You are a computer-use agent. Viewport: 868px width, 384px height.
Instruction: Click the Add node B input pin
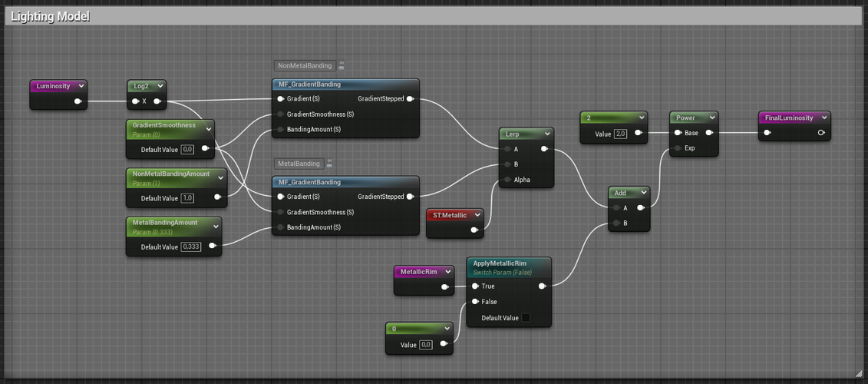click(616, 223)
